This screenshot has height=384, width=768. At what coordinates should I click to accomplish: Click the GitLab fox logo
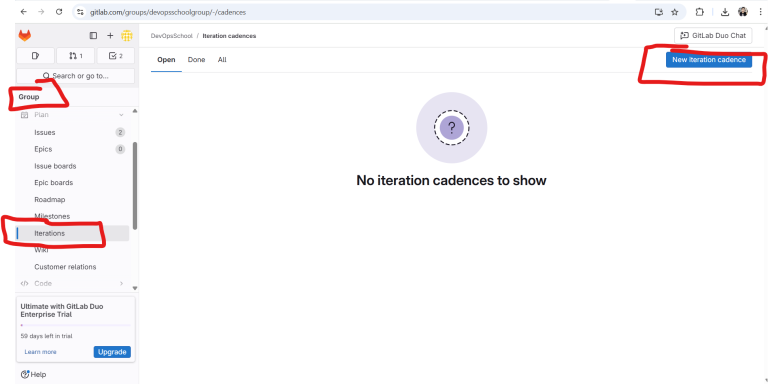point(24,36)
